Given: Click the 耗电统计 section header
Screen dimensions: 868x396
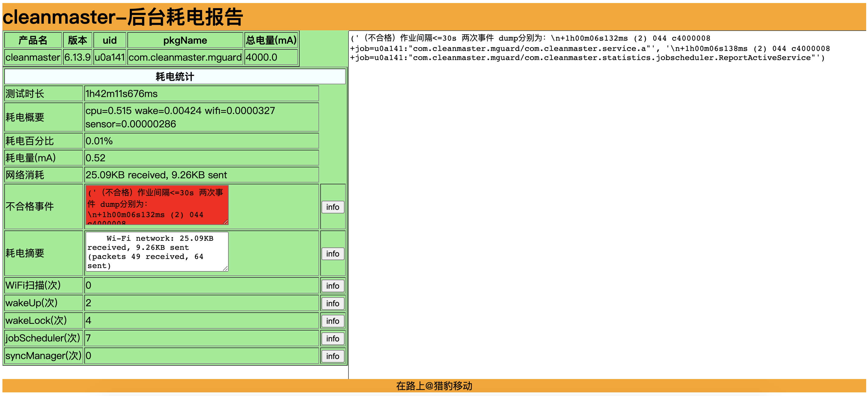Looking at the screenshot, I should [x=175, y=76].
